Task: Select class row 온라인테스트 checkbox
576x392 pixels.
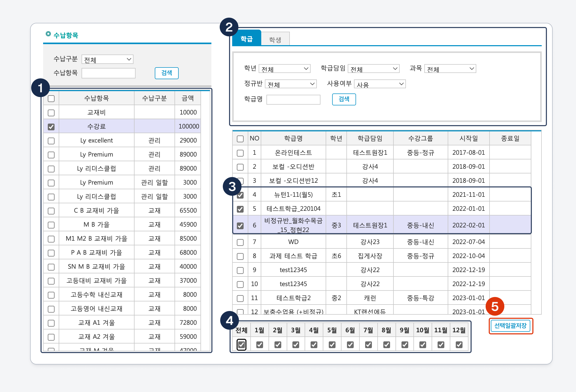Action: pos(240,153)
